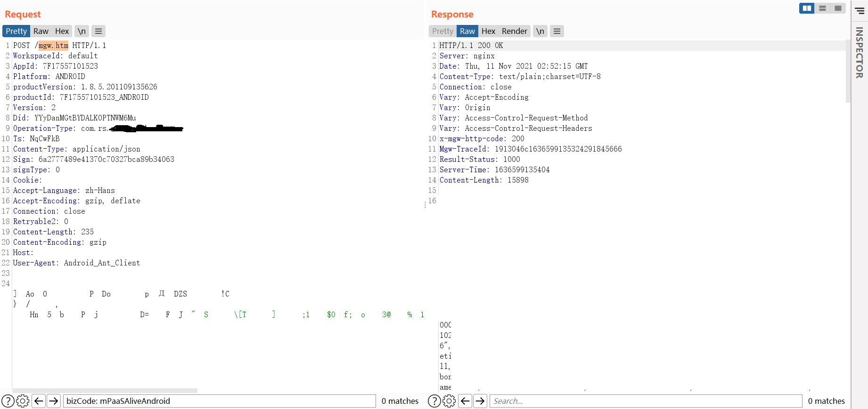Viewport: 868px width, 409px height.
Task: Select top-bottom split layout icon
Action: 822,8
